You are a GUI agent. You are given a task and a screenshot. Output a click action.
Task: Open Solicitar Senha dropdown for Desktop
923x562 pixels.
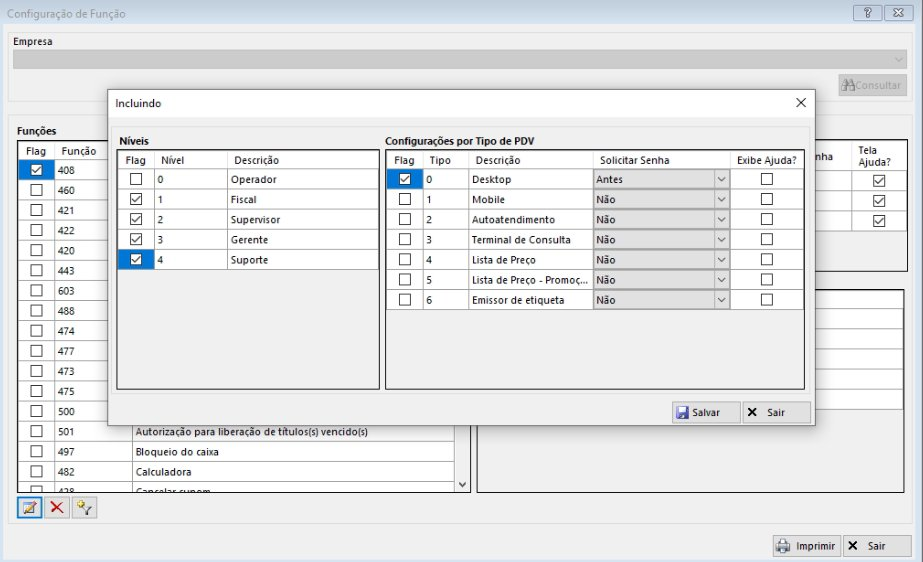(721, 179)
